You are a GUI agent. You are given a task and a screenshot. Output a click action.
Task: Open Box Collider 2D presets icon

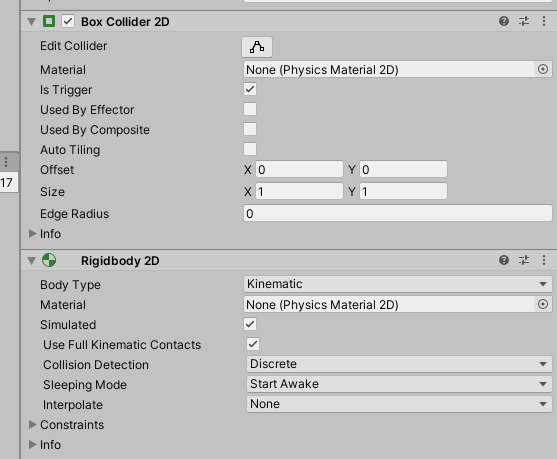[524, 21]
